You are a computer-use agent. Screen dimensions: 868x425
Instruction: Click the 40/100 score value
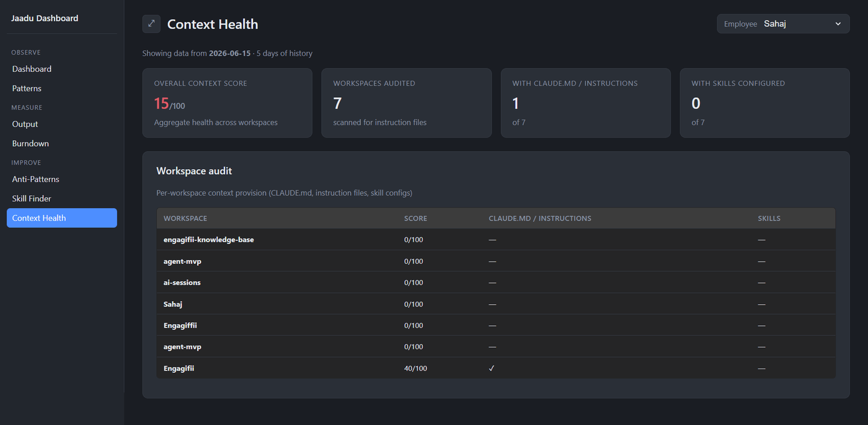pyautogui.click(x=415, y=368)
